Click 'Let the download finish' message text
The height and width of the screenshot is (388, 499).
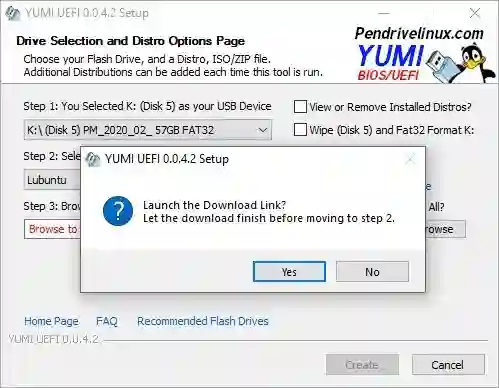[x=269, y=218]
